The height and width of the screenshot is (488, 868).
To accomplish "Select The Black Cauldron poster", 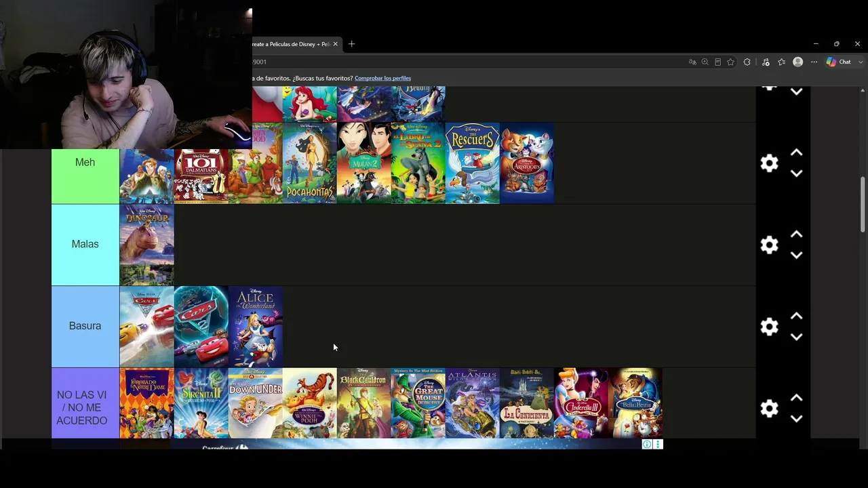I will tap(364, 403).
